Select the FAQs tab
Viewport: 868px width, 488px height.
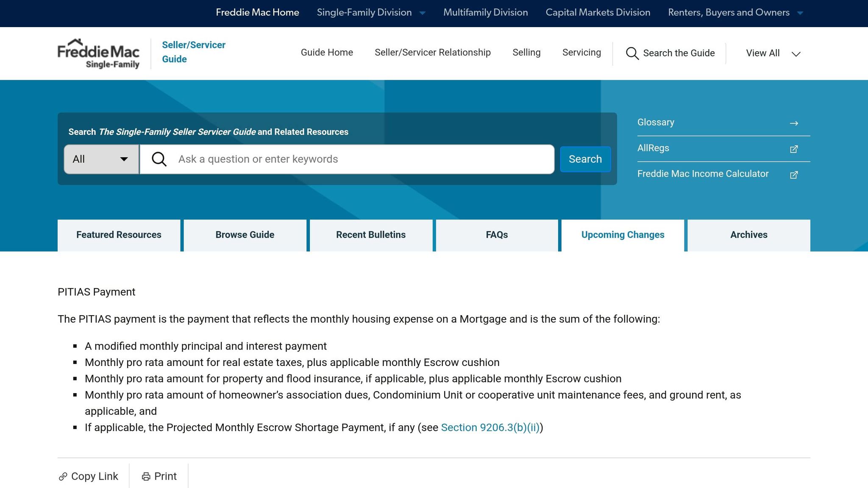[497, 235]
